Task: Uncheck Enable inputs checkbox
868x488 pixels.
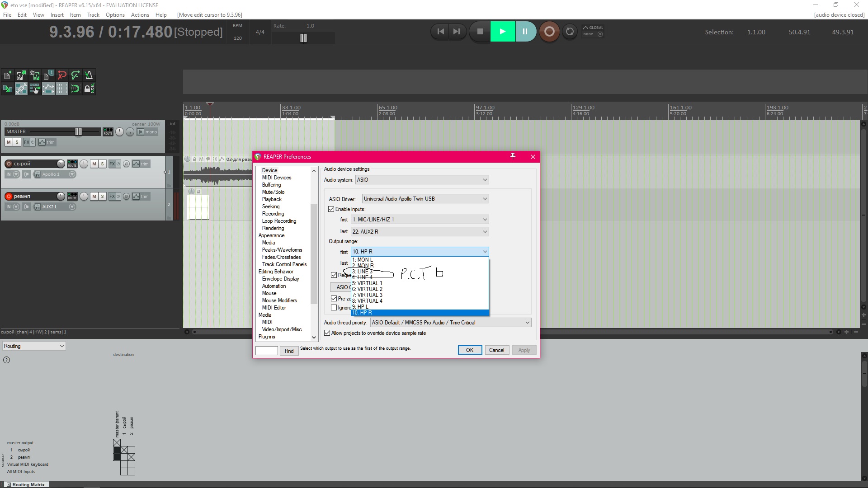Action: click(331, 209)
